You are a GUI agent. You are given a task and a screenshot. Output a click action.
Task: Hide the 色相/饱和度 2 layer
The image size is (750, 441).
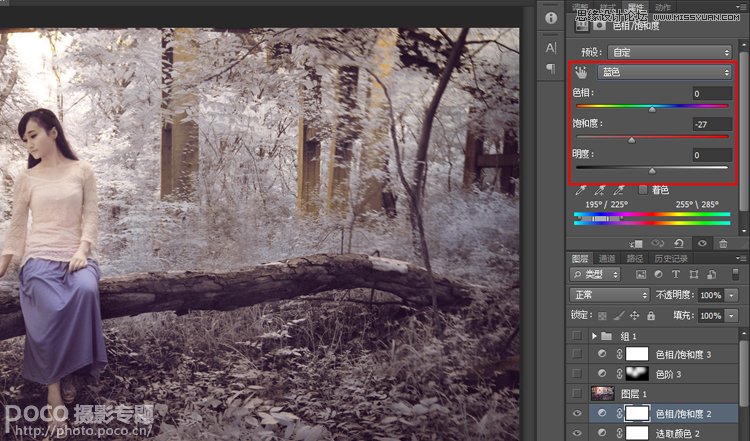click(576, 412)
